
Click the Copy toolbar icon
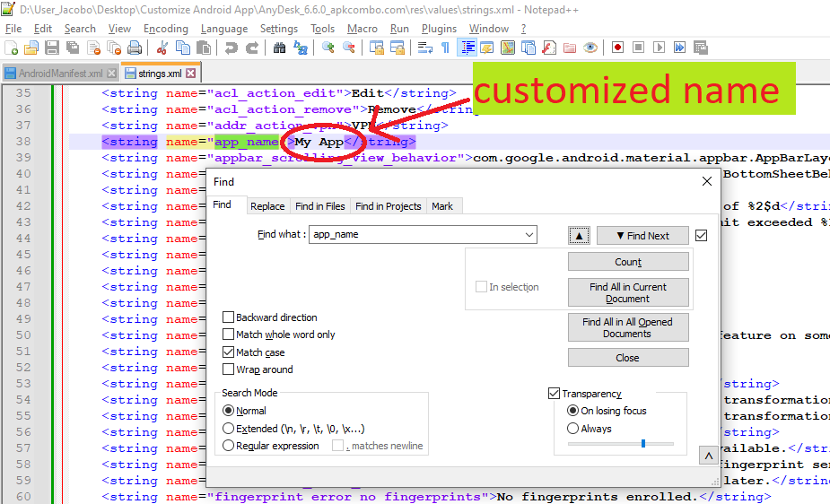[x=183, y=48]
